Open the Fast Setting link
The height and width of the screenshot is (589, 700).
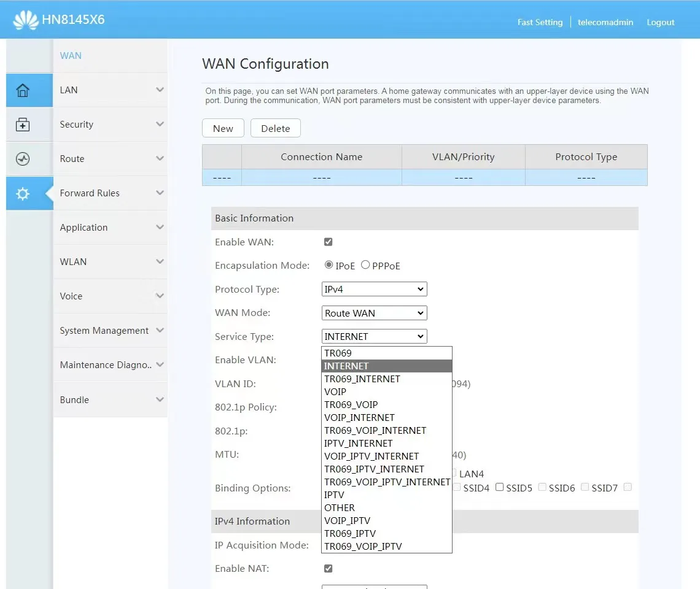[540, 22]
